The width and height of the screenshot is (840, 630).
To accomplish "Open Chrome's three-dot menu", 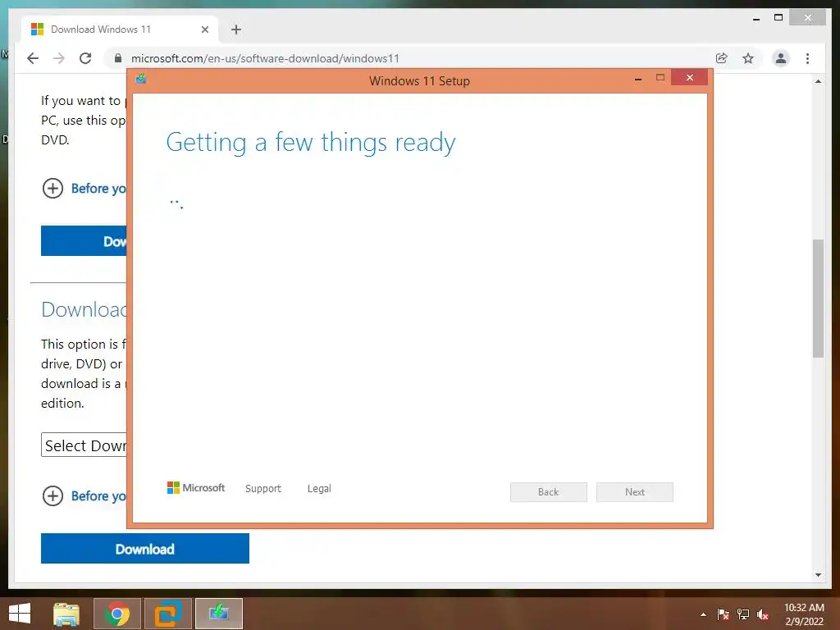I will pos(807,58).
